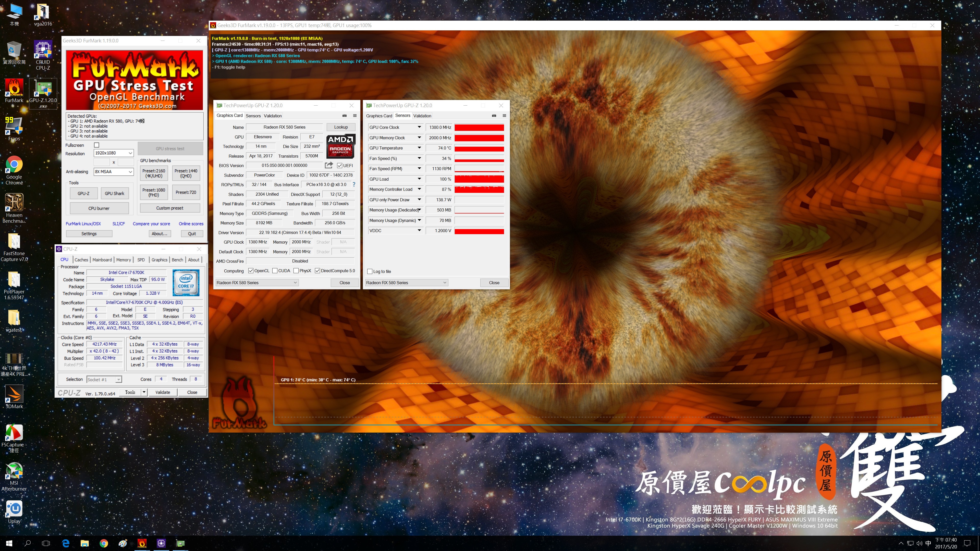The height and width of the screenshot is (551, 980).
Task: Start Preset:1080 (FHD) benchmark
Action: tap(154, 192)
